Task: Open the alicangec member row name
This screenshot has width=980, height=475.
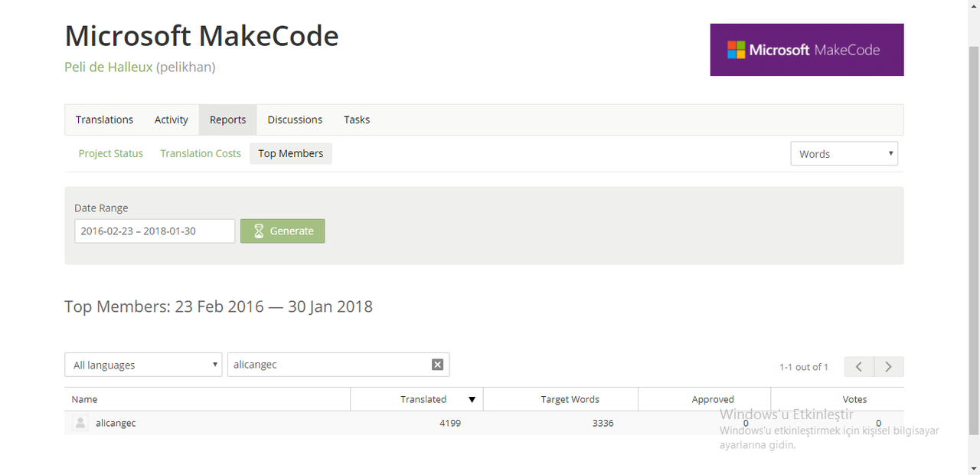Action: [x=116, y=423]
